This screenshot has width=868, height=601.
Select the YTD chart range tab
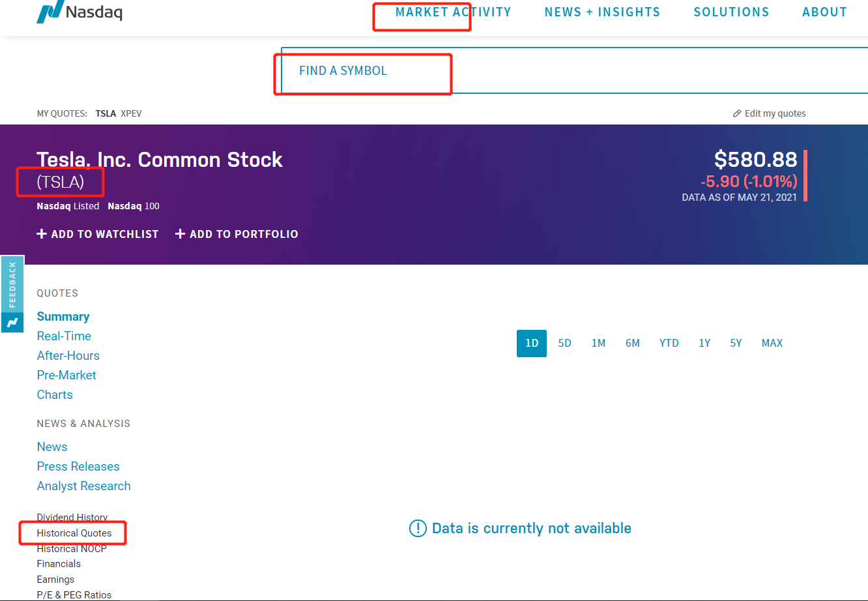coord(669,344)
